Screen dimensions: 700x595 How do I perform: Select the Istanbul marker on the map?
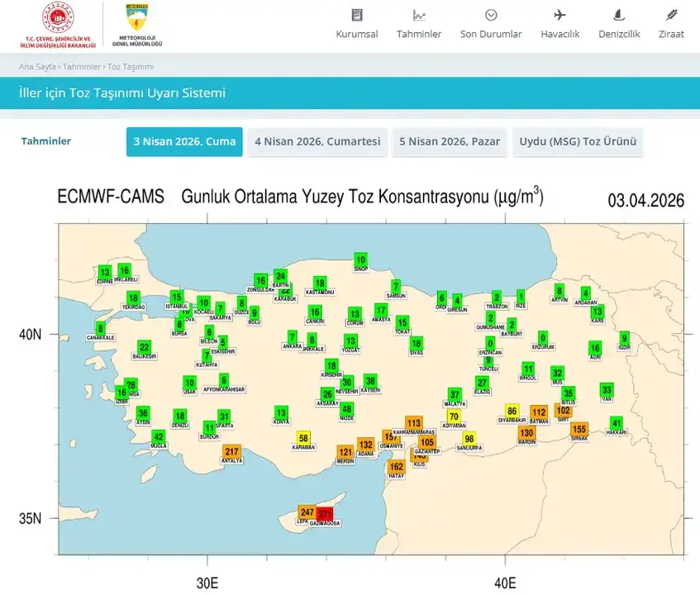tap(175, 297)
